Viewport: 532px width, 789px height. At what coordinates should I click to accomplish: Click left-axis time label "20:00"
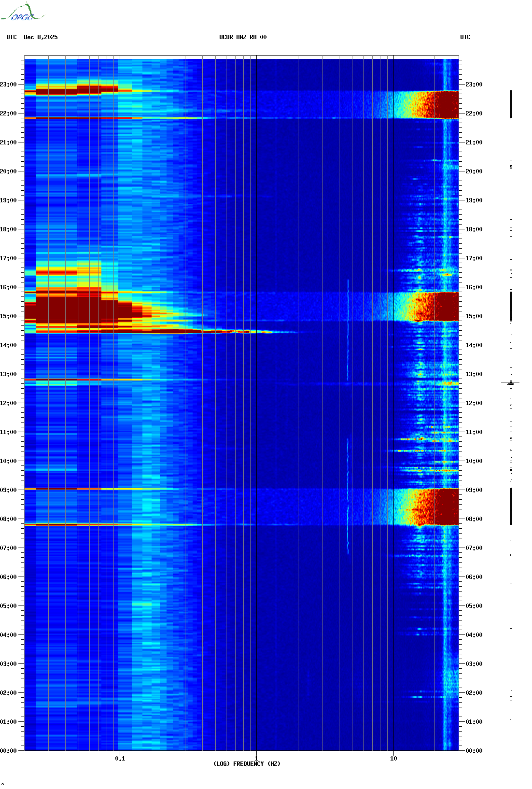pyautogui.click(x=8, y=171)
